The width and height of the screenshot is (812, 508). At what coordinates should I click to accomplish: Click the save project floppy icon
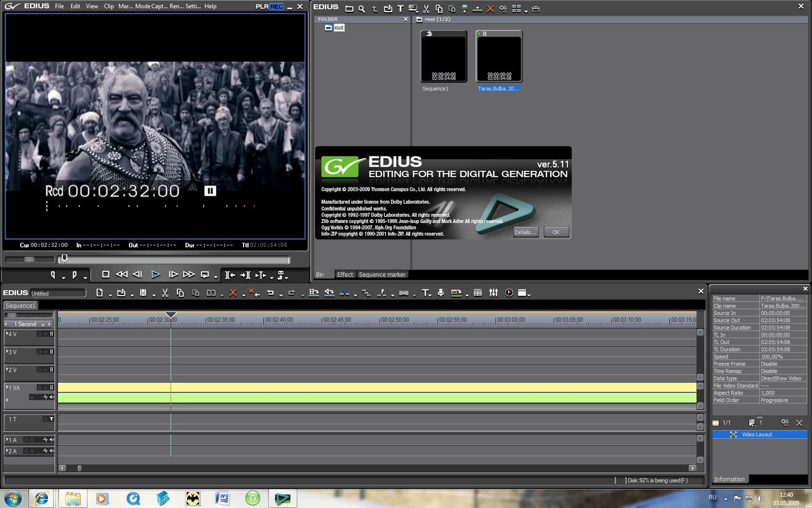coord(143,293)
